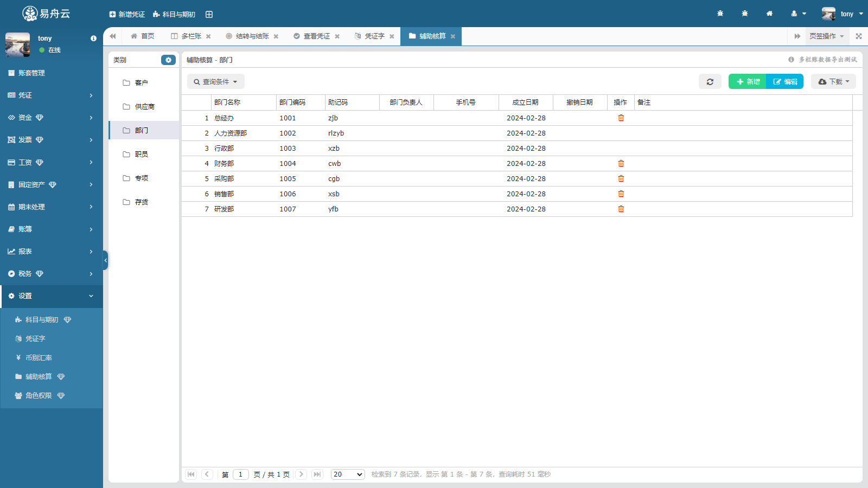This screenshot has width=868, height=488.
Task: Open the tony account menu
Action: tap(843, 14)
